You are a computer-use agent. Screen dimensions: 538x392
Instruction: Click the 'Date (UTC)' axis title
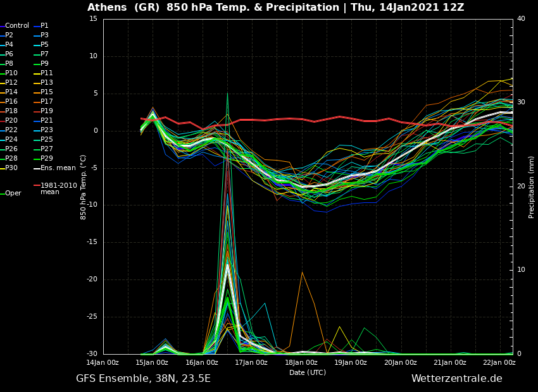tap(308, 372)
